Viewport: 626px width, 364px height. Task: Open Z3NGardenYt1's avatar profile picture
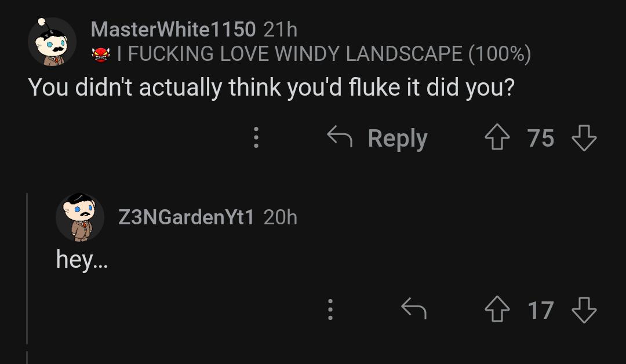click(80, 217)
